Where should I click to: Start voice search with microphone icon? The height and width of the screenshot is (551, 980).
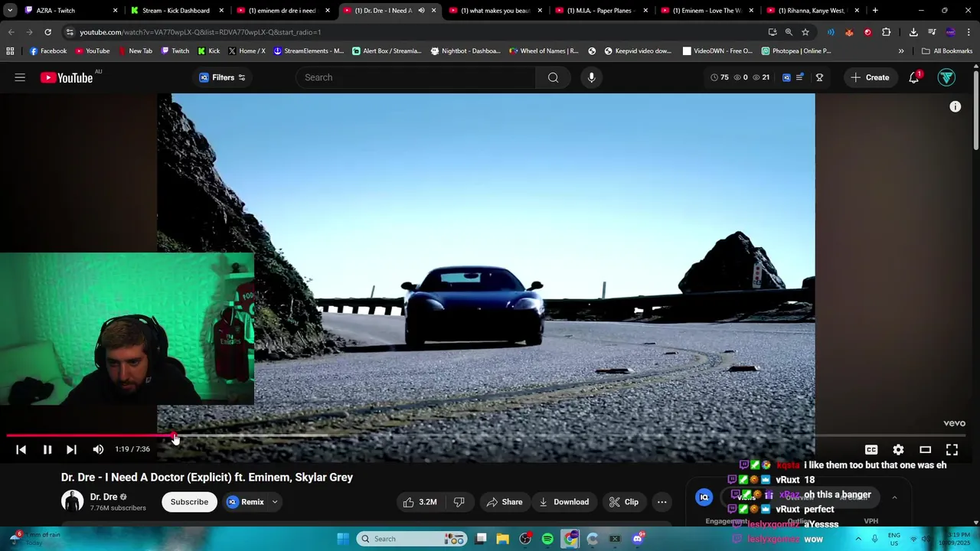coord(591,77)
